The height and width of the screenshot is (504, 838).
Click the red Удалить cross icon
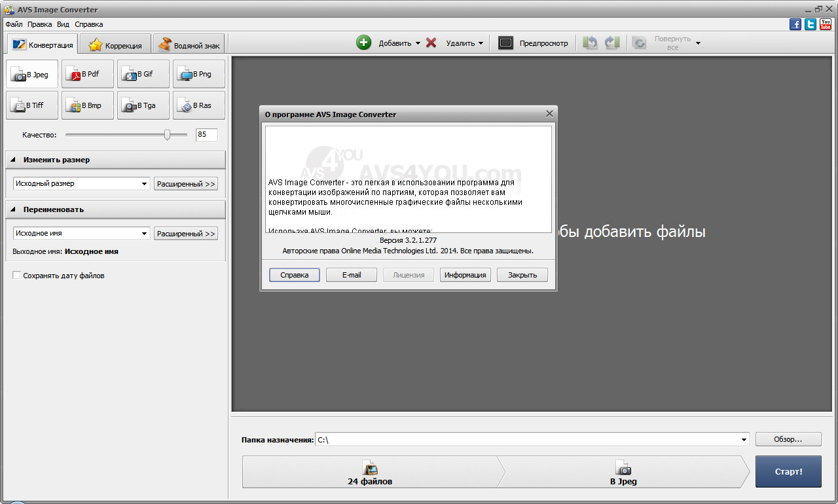pyautogui.click(x=431, y=43)
